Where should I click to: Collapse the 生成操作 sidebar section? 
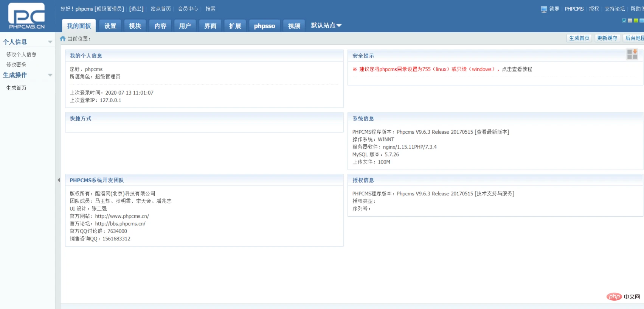(x=50, y=75)
